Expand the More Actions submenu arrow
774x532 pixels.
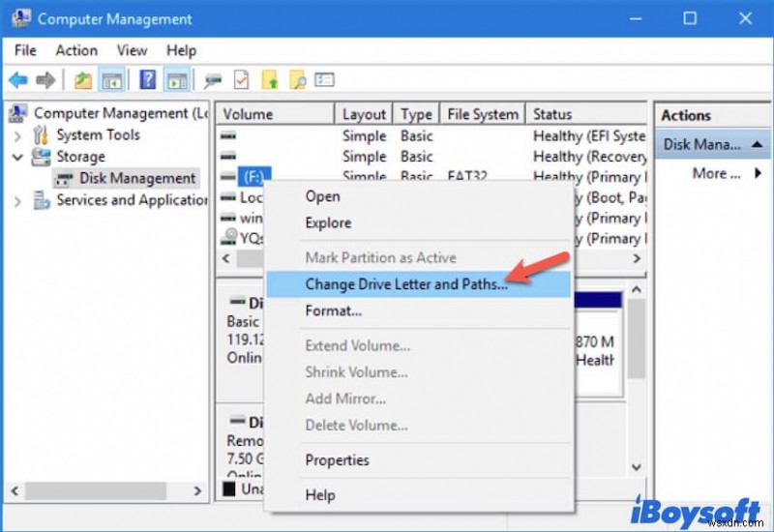[x=758, y=173]
